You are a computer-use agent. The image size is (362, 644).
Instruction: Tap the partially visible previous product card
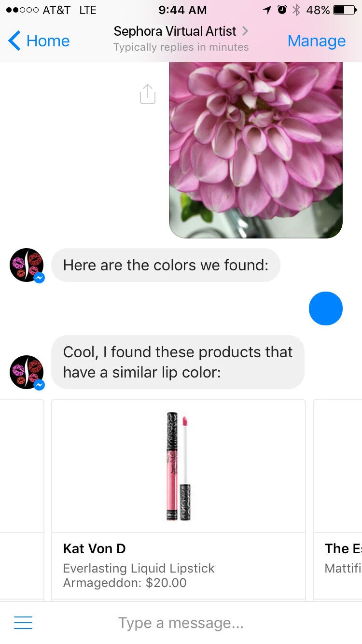[x=22, y=500]
